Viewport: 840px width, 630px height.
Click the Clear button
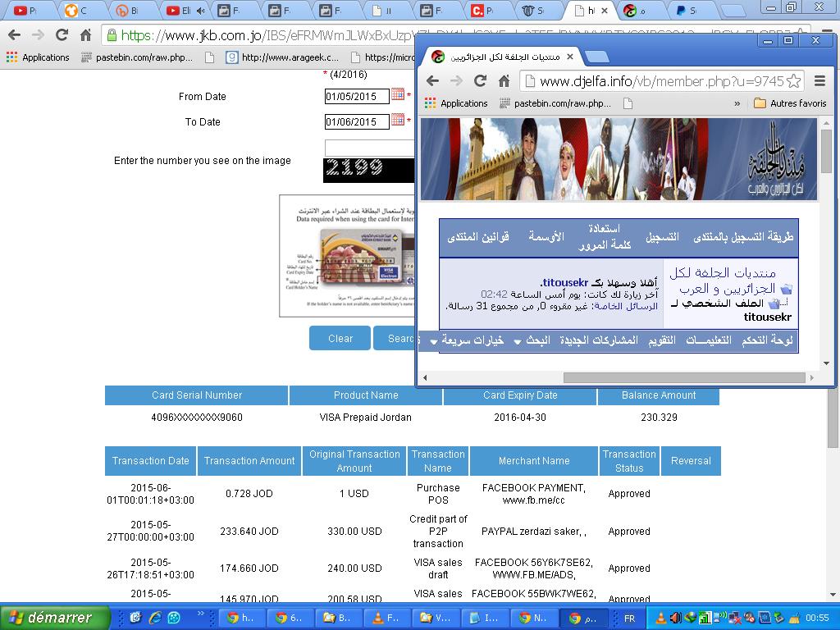click(340, 338)
